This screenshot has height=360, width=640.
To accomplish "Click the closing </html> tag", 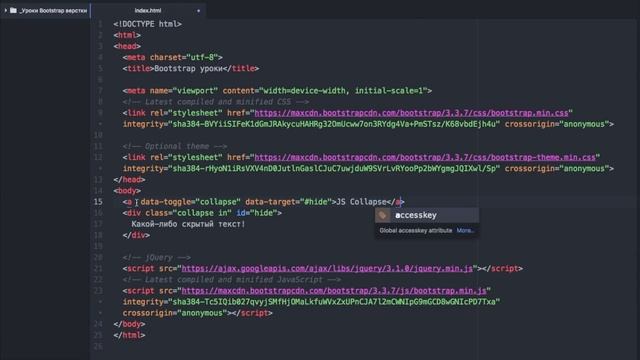I will point(129,335).
